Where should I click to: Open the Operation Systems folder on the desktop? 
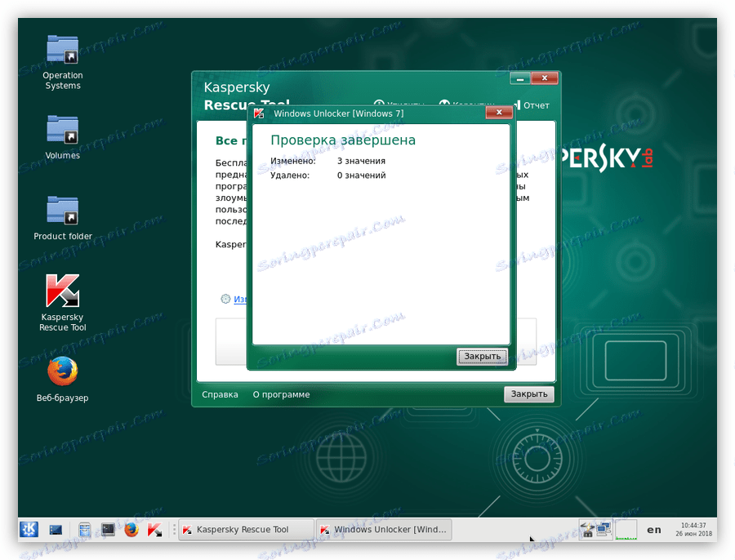coord(62,51)
